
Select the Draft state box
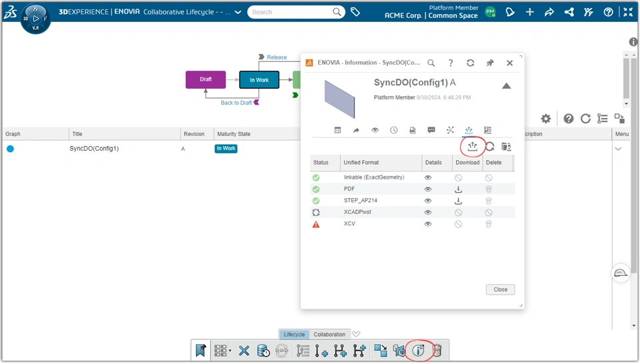click(x=206, y=79)
